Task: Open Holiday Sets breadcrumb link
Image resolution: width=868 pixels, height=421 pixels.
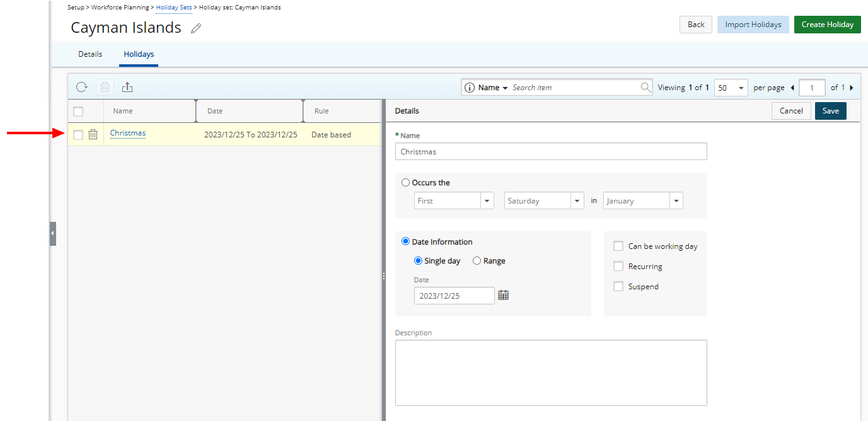Action: pyautogui.click(x=174, y=8)
